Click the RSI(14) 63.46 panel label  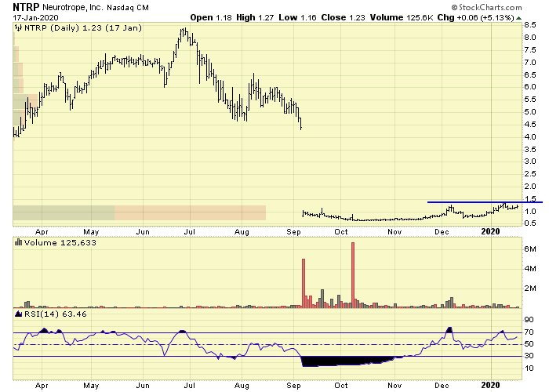coord(56,314)
